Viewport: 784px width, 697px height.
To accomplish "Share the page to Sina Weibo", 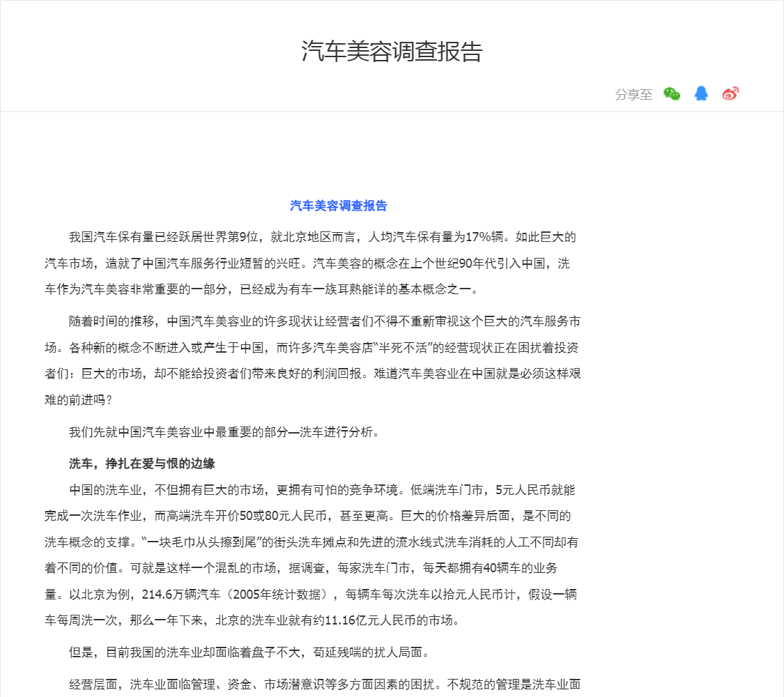I will [730, 94].
